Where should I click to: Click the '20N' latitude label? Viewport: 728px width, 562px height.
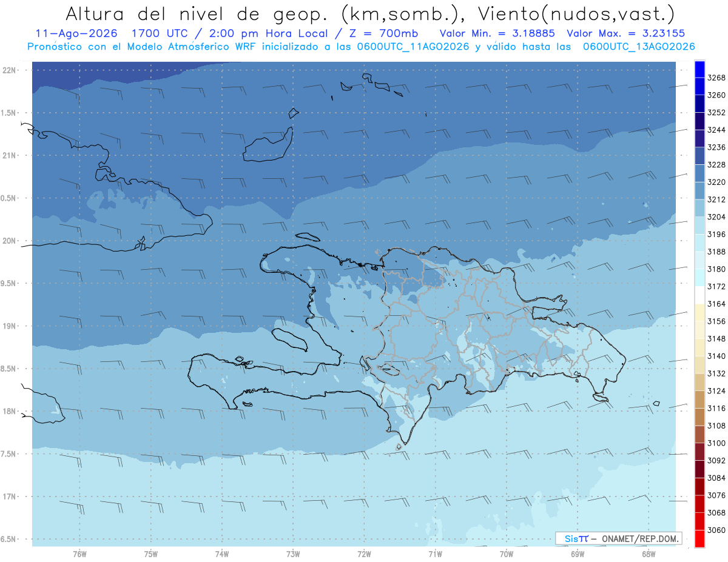point(9,241)
